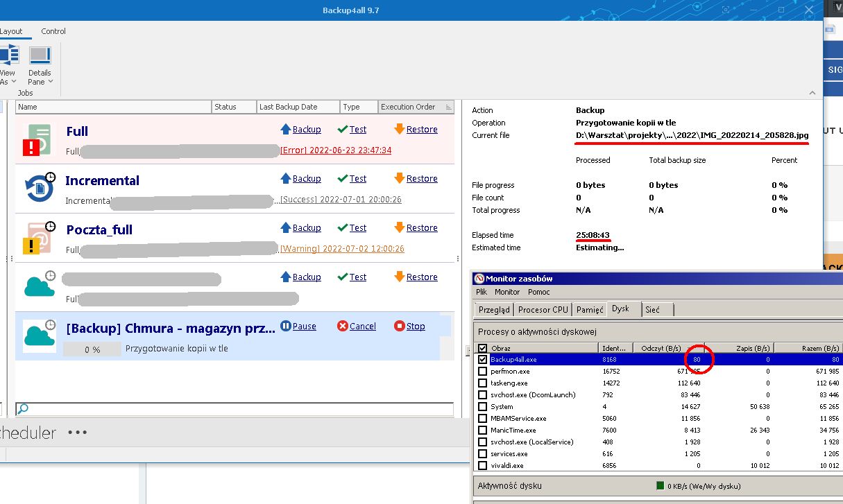Click the Chmura backup 0 % progress bar
Image resolution: width=843 pixels, height=504 pixels.
92,349
